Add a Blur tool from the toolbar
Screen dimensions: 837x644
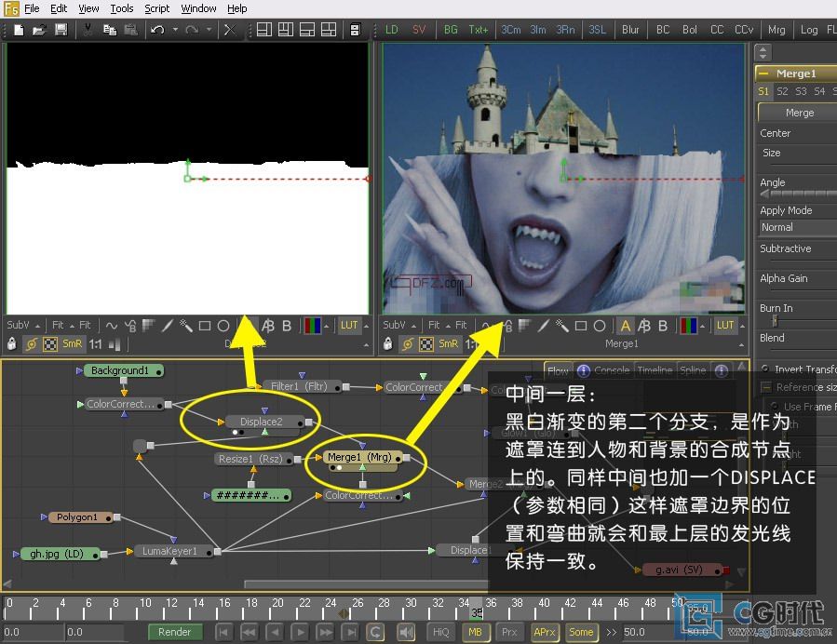click(630, 30)
